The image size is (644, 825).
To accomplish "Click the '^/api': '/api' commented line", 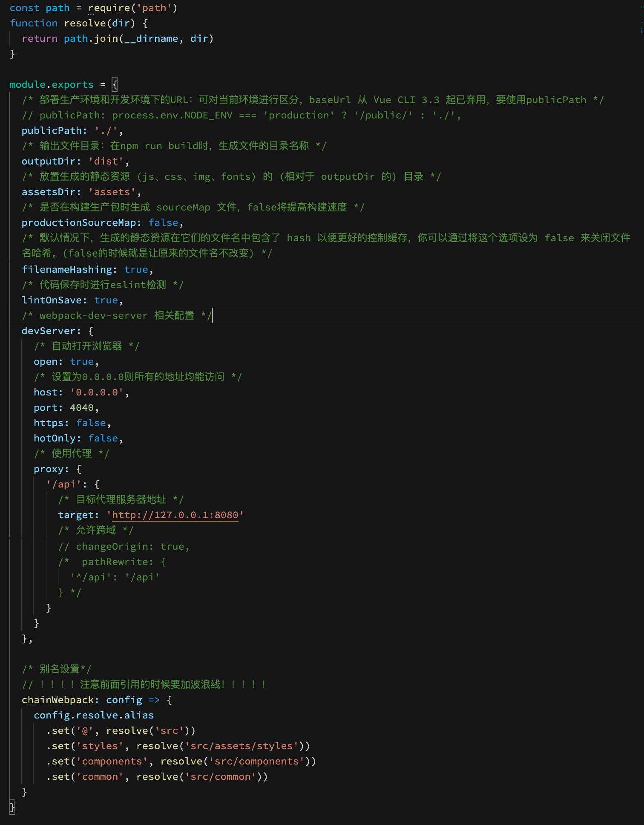I will (x=115, y=577).
